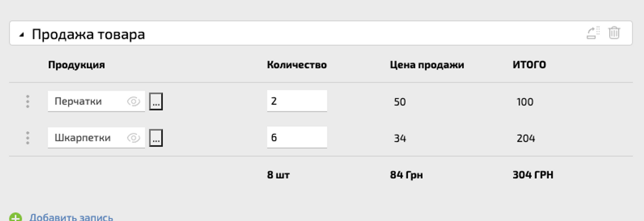Collapse the Продажа товара section triangle
The height and width of the screenshot is (221, 644).
tap(21, 35)
